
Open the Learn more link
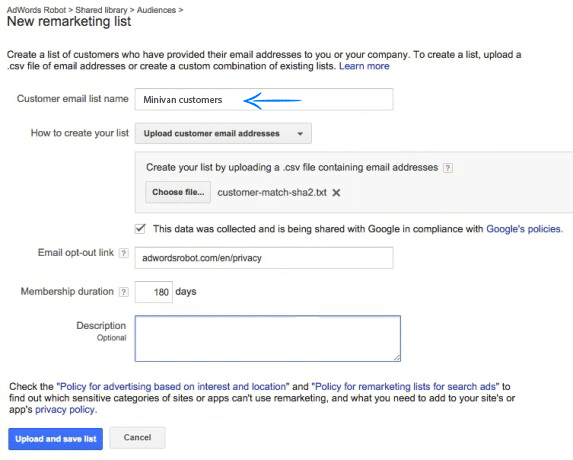364,66
